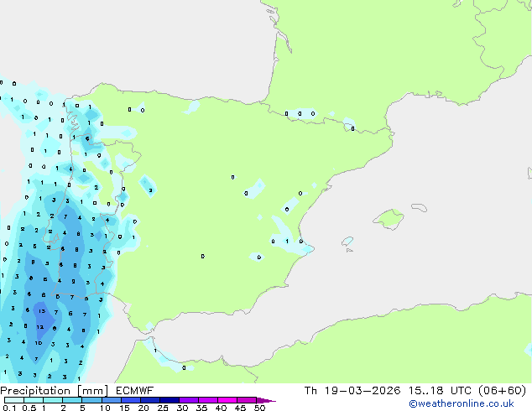Click the legend number '0.1'
532x411 pixels.
9,408
